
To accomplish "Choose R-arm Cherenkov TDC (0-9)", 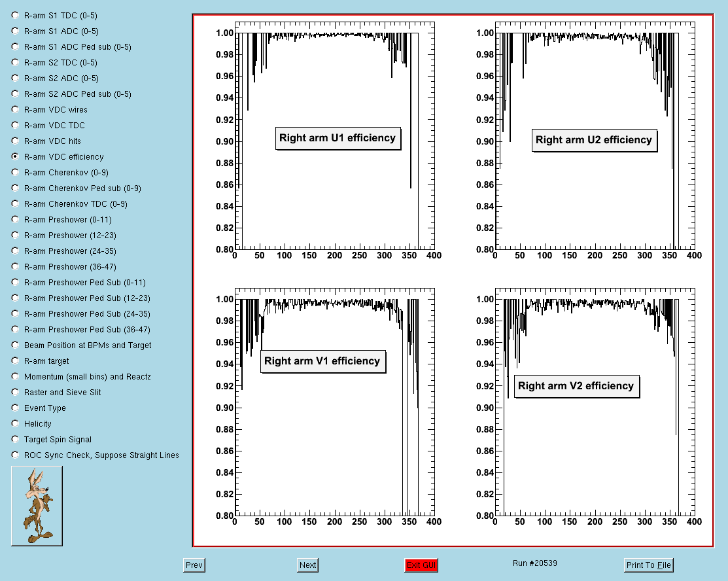I will [15, 204].
